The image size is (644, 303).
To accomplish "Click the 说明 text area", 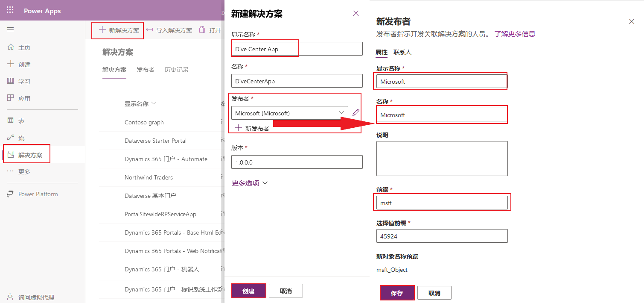I will tap(442, 159).
